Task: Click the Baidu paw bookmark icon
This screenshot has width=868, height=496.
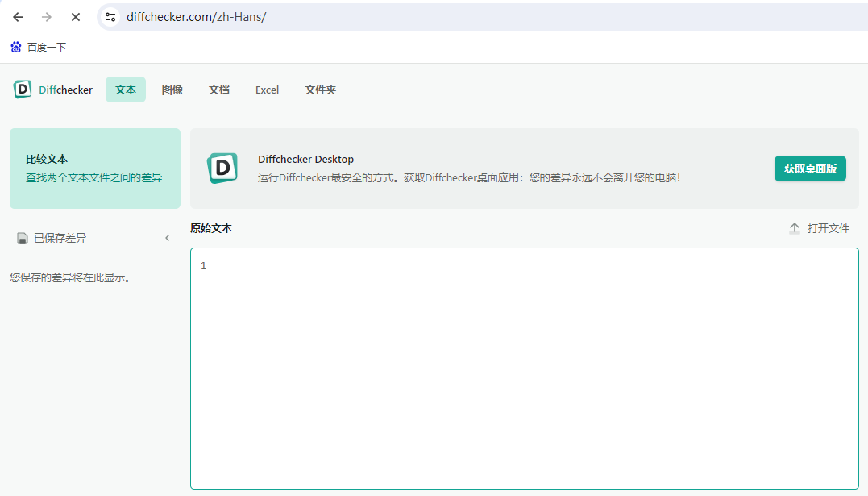Action: tap(16, 47)
